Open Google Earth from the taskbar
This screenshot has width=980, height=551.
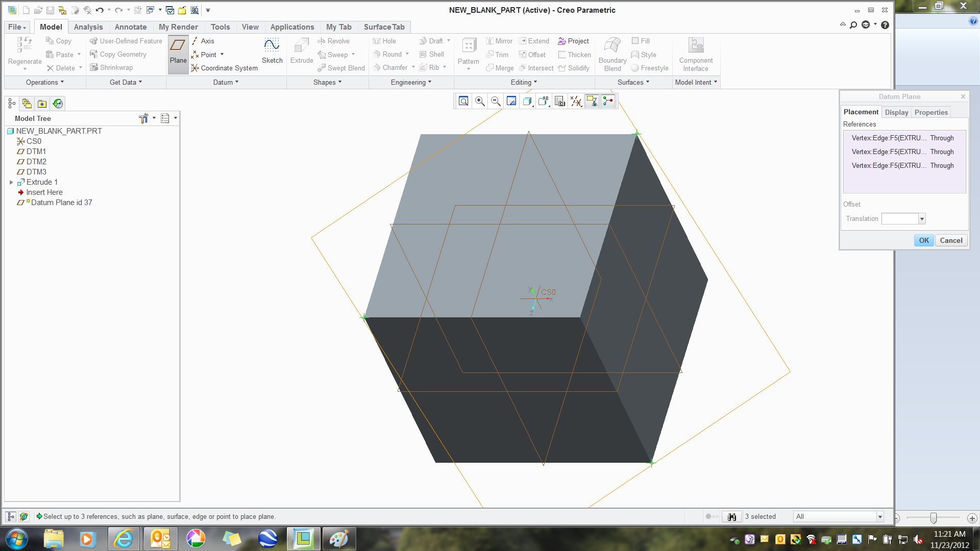(268, 539)
